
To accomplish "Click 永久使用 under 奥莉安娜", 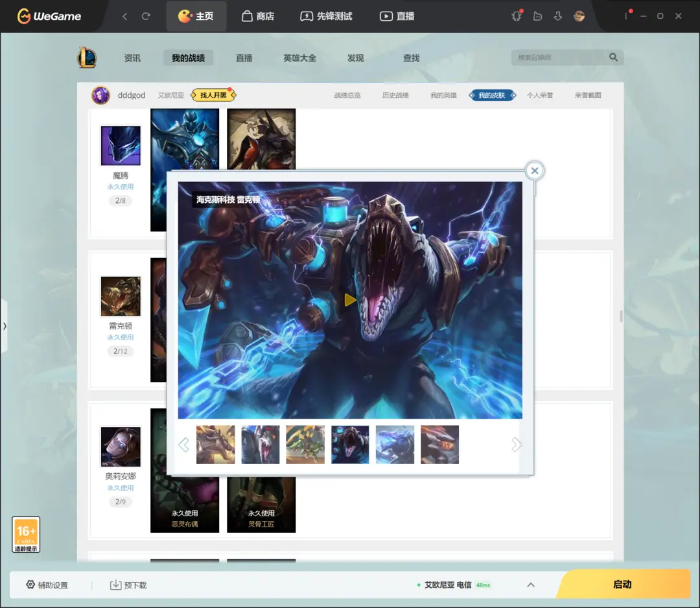I will (x=121, y=488).
